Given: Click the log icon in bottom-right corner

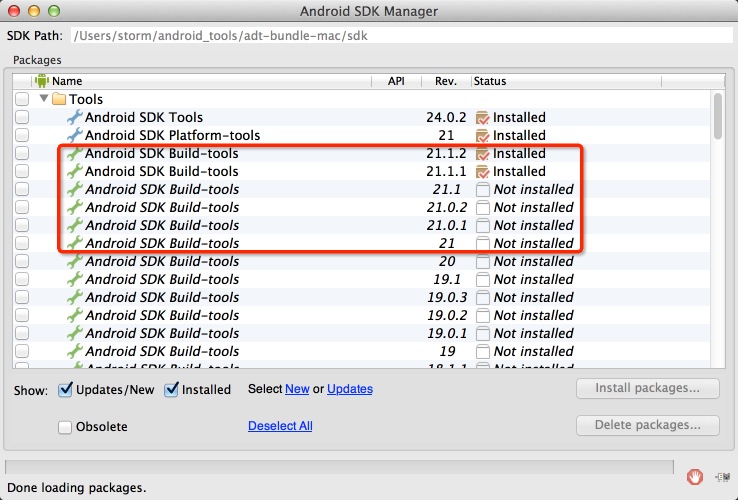Looking at the screenshot, I should pyautogui.click(x=721, y=477).
